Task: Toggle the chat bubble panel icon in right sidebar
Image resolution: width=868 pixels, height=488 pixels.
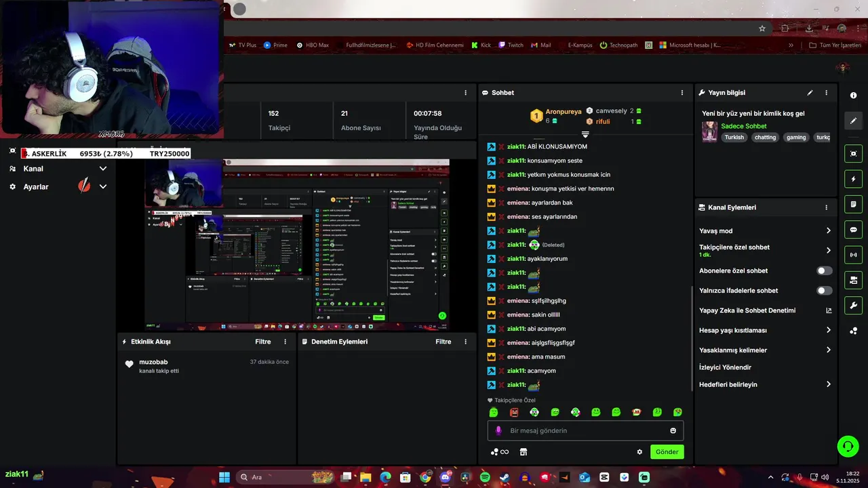Action: (x=853, y=230)
